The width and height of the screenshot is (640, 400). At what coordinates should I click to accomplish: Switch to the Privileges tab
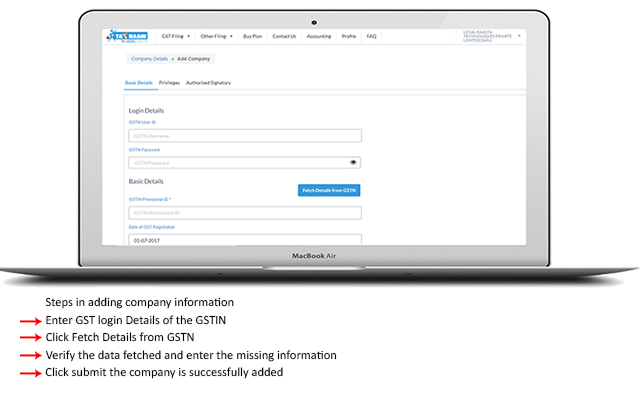169,83
